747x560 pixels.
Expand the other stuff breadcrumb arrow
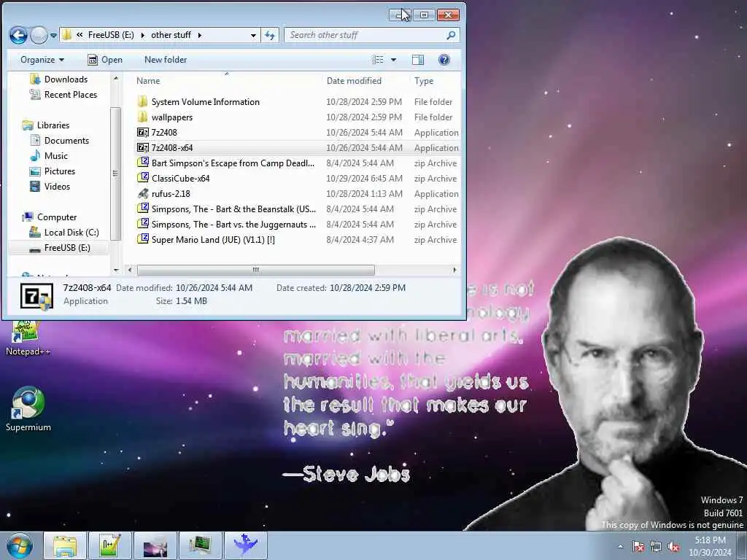point(200,35)
